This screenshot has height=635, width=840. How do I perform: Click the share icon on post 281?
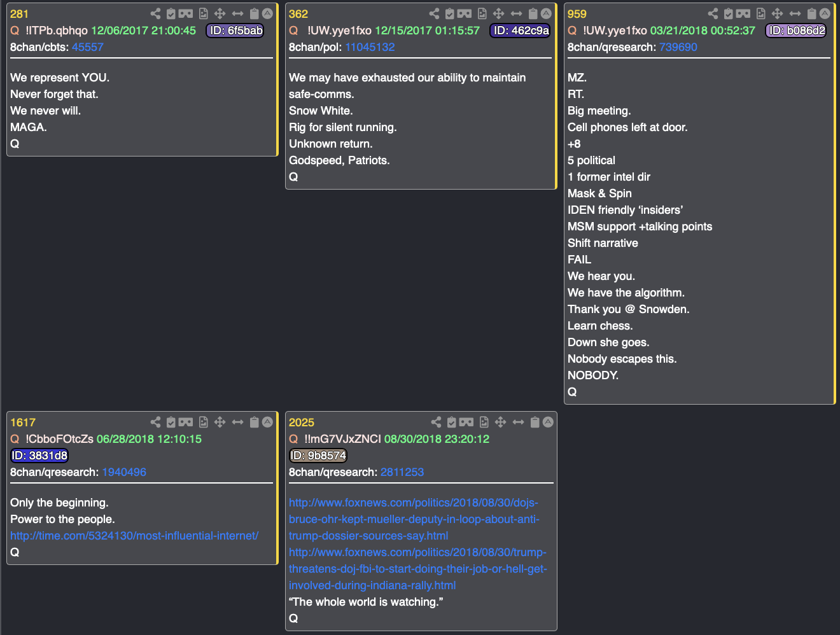coord(155,13)
